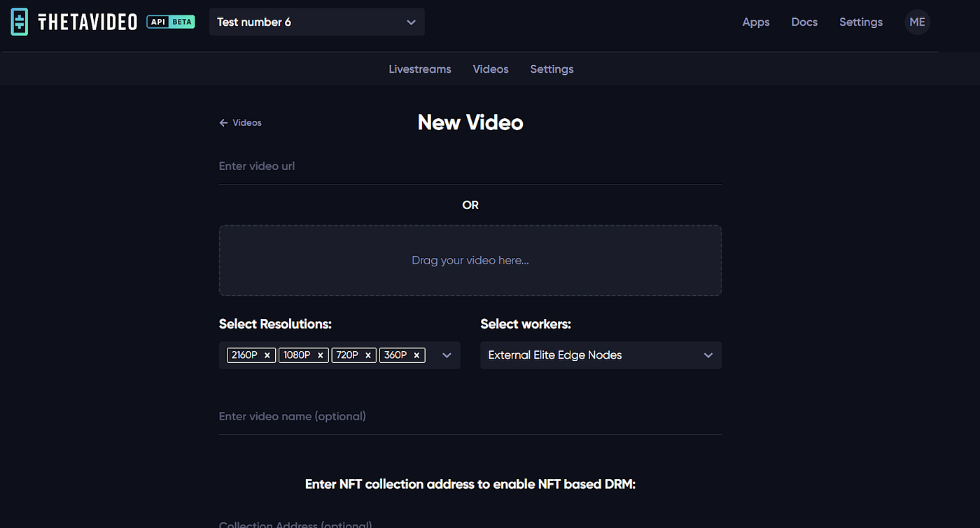Click the 2160P resolution tag label

pos(244,355)
